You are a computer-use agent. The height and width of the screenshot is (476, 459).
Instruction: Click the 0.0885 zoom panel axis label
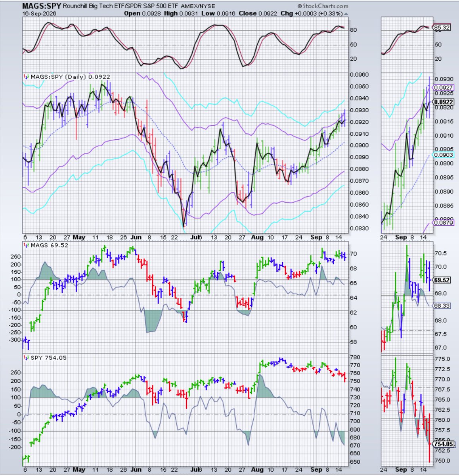tap(443, 205)
